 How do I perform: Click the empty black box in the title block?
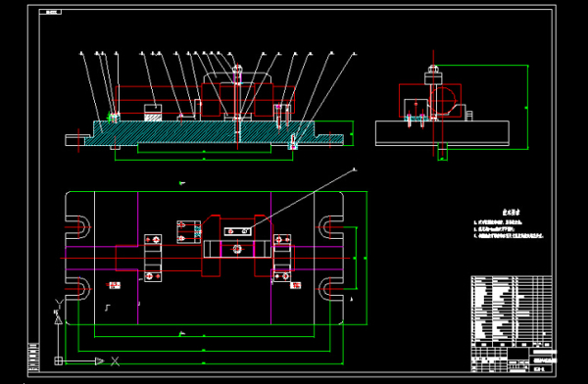pos(518,354)
